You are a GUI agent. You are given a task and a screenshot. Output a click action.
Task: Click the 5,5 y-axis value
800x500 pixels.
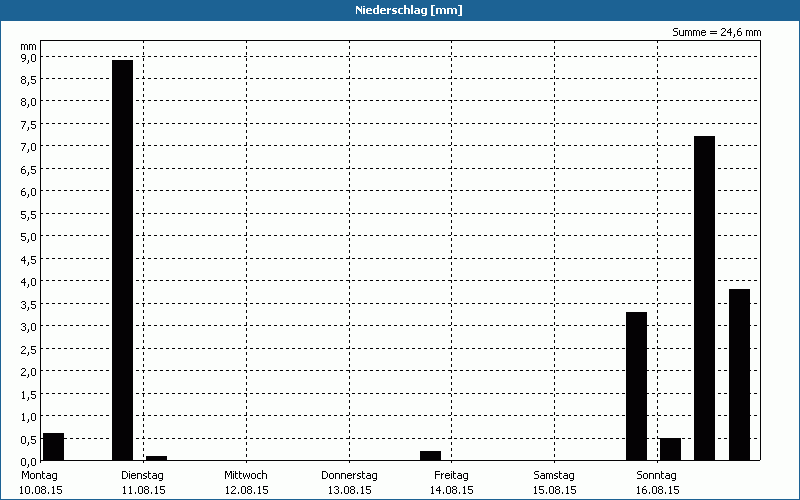pyautogui.click(x=29, y=214)
